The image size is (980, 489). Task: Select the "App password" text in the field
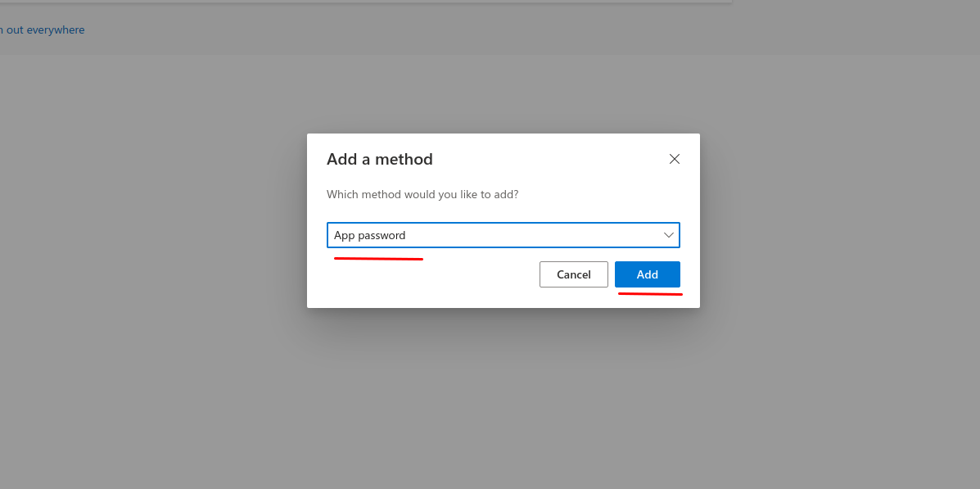(x=370, y=235)
